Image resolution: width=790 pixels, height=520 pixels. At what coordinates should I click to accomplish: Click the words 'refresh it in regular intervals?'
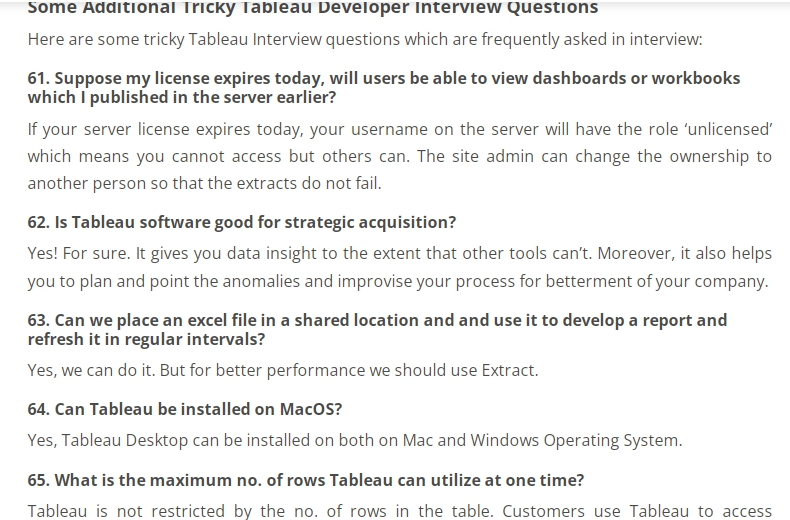pos(146,339)
